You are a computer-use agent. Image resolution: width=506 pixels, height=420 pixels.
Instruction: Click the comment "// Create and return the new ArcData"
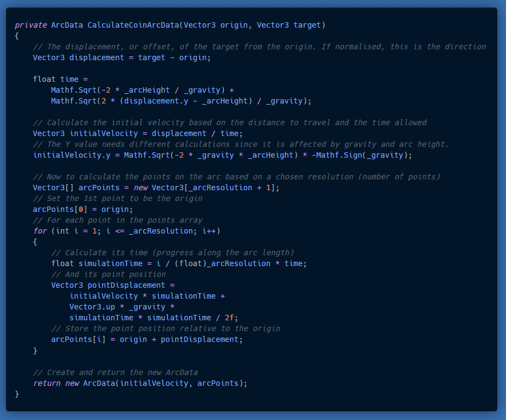point(115,373)
